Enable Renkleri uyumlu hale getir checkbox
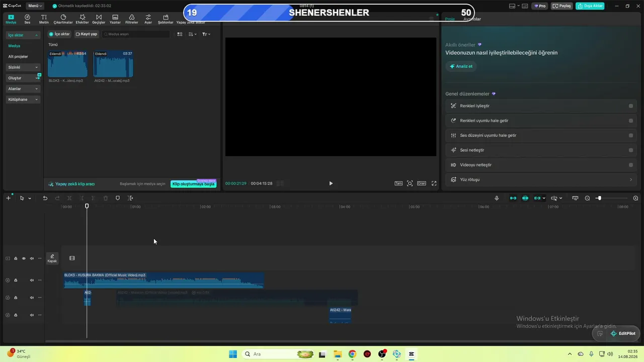 pos(631,121)
